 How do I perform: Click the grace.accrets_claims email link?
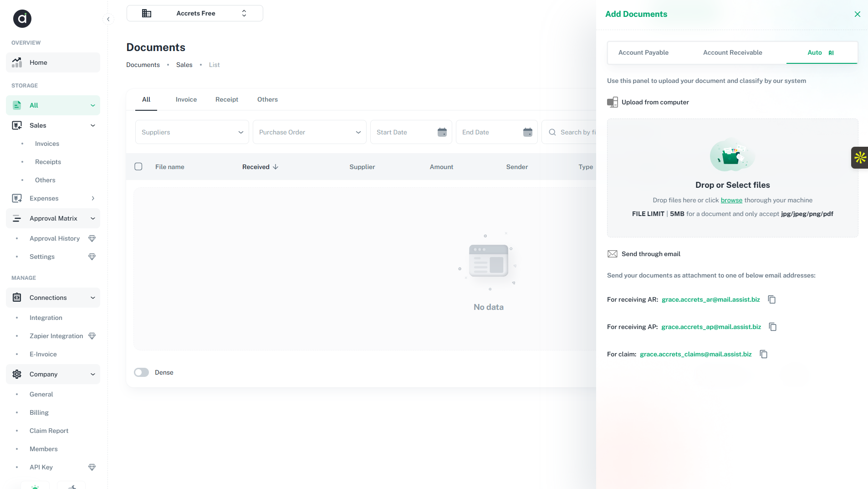click(x=696, y=354)
